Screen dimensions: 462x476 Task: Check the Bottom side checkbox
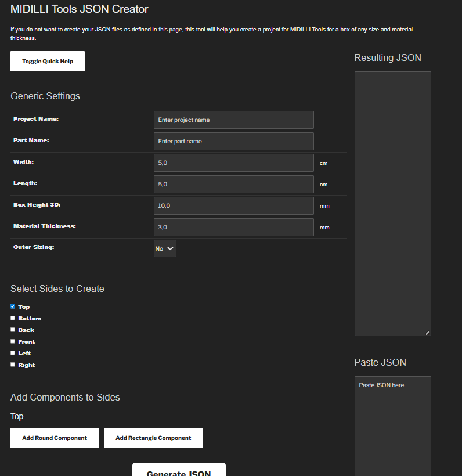click(13, 318)
